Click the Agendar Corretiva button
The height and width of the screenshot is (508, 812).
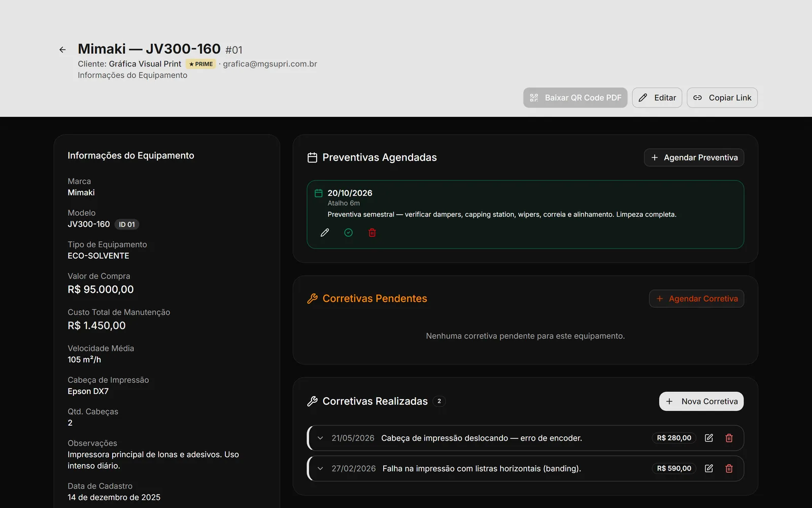[697, 299]
